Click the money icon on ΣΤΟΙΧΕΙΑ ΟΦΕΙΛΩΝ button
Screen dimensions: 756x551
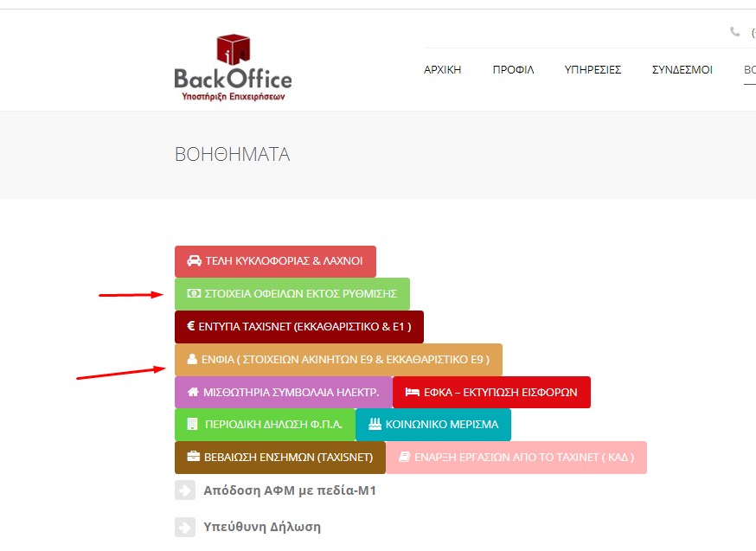[x=194, y=294]
